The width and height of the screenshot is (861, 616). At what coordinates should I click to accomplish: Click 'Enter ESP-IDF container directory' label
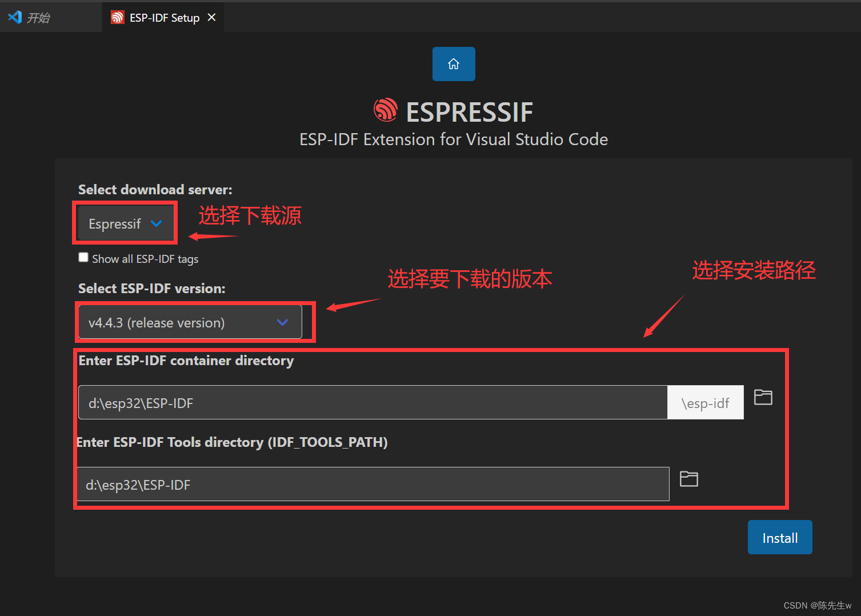(186, 361)
